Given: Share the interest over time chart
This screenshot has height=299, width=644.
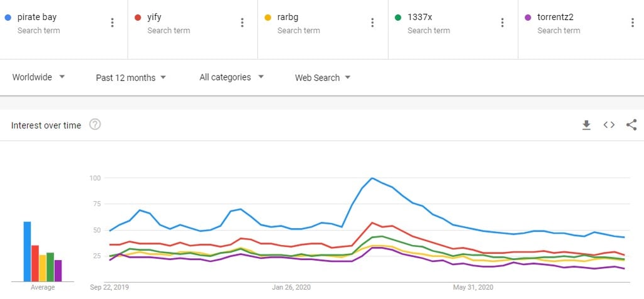Looking at the screenshot, I should pyautogui.click(x=631, y=125).
